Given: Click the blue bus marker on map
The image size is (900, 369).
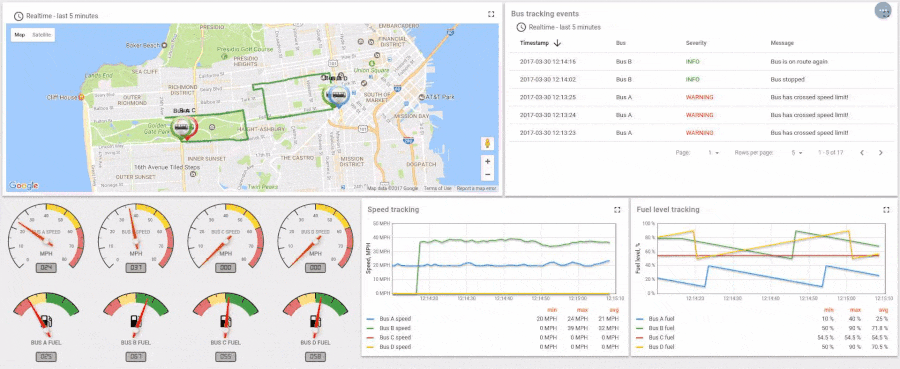Looking at the screenshot, I should [338, 97].
